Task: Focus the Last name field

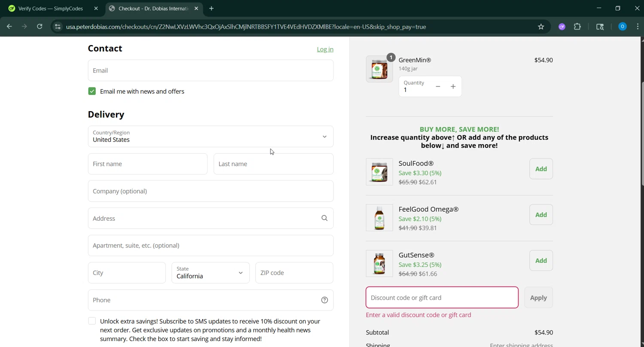Action: [273, 164]
